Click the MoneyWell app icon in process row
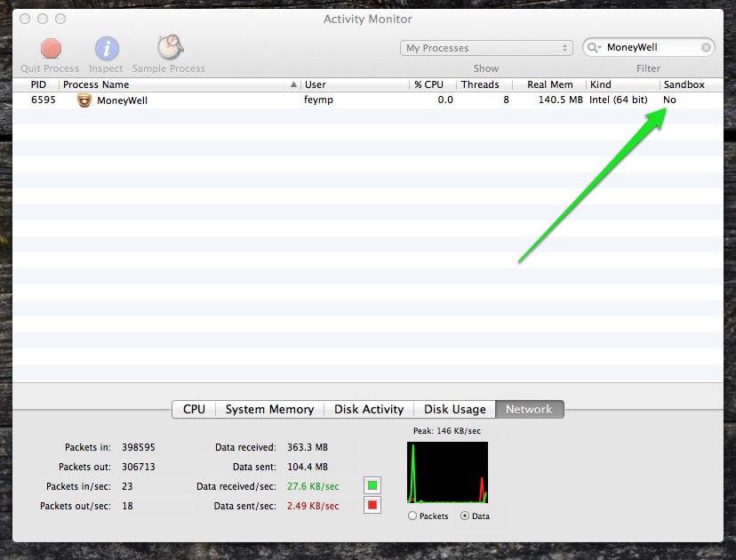 pos(84,100)
